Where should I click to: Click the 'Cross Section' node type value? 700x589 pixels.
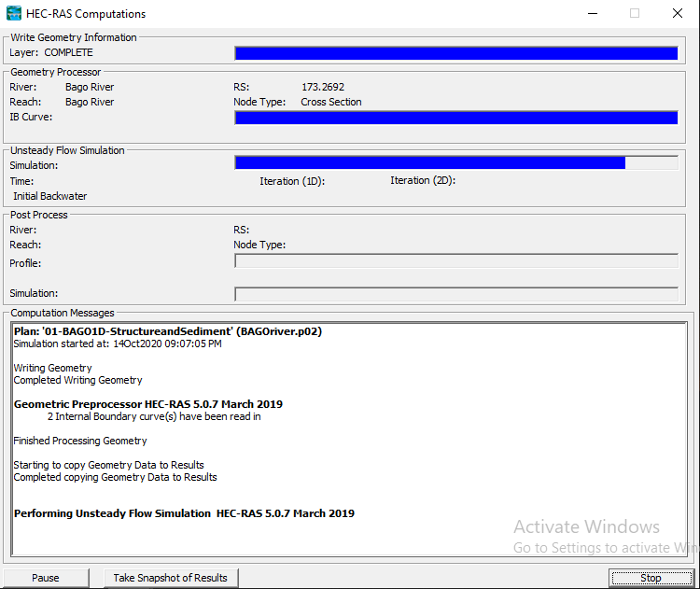click(x=331, y=102)
